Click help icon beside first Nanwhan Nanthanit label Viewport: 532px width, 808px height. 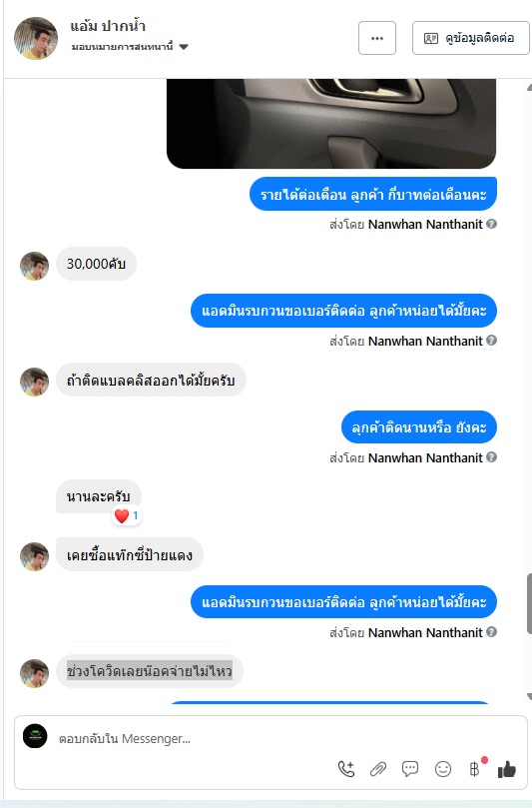[491, 224]
